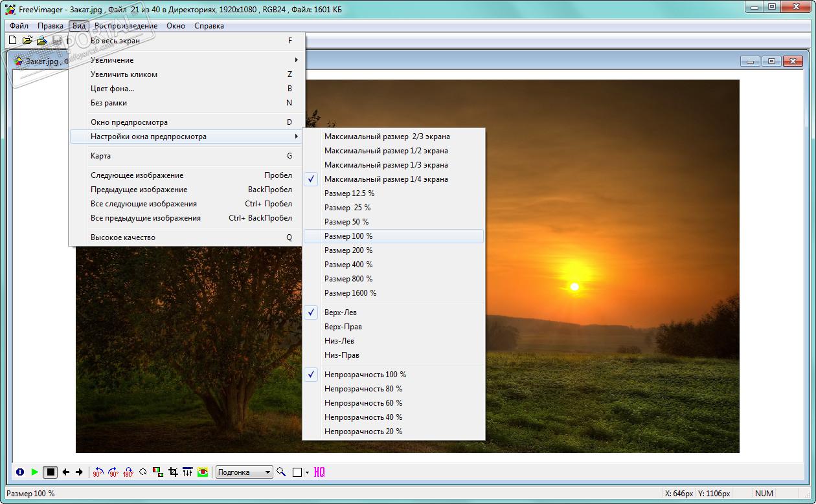Stop playback with black square button
816x504 pixels.
[x=50, y=472]
